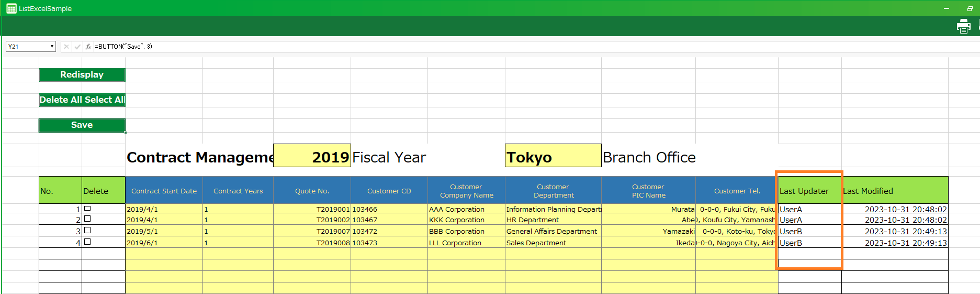The width and height of the screenshot is (980, 294).
Task: Tick the Delete checkbox for row 1
Action: 87,209
